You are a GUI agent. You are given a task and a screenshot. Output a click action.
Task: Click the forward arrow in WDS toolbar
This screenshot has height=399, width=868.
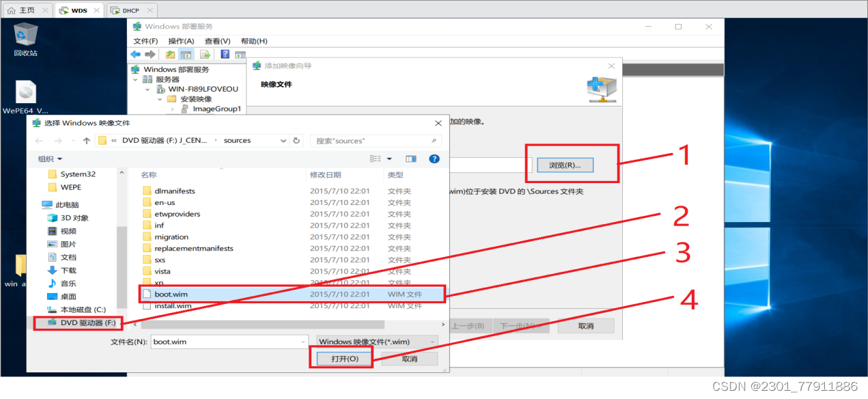[150, 55]
